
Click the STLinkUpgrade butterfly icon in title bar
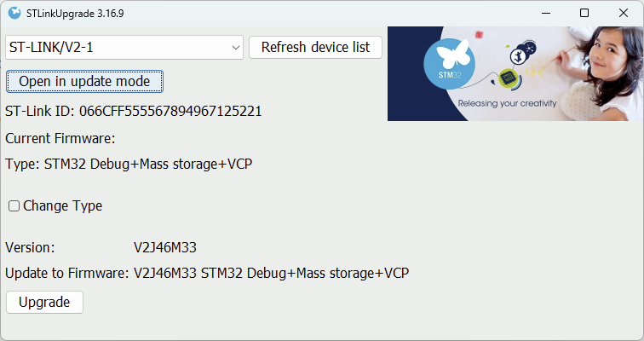click(14, 13)
